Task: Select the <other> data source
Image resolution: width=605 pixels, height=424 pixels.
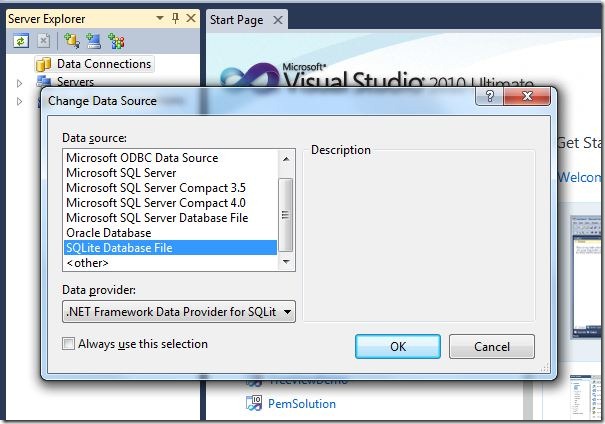Action: (170, 263)
